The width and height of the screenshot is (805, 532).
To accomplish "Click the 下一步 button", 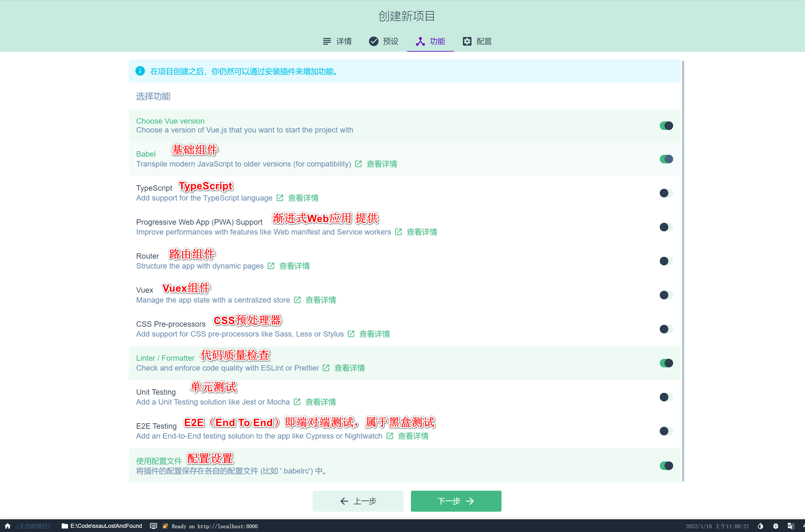I will click(456, 501).
